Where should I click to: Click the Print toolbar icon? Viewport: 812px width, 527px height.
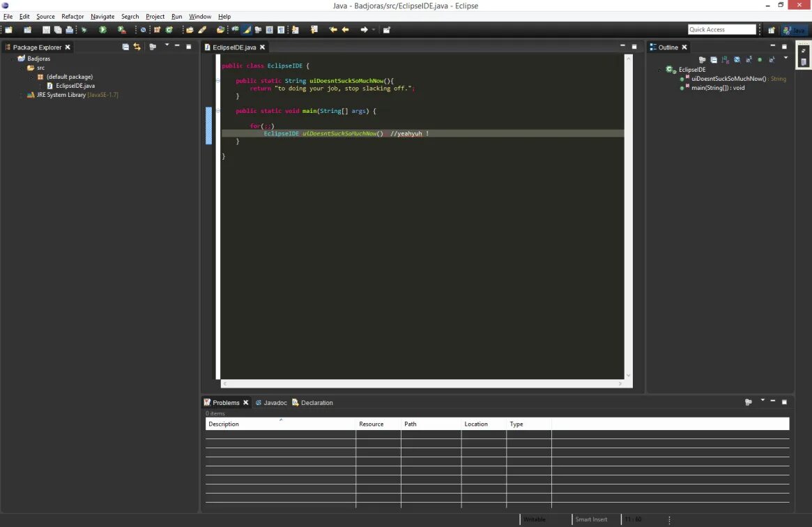point(70,30)
